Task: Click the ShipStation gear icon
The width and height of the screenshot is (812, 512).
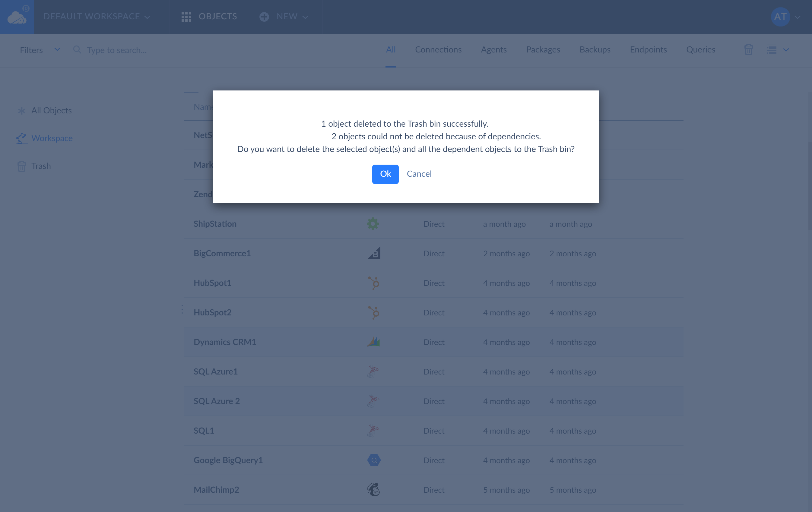Action: click(x=373, y=224)
